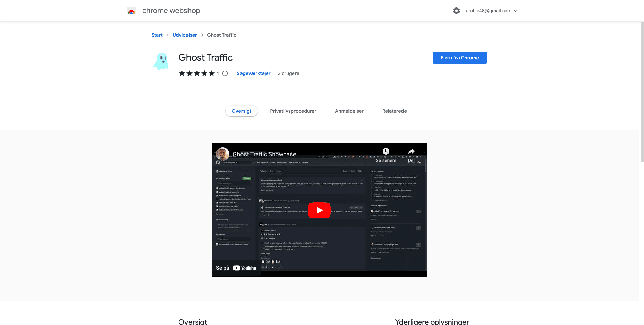The image size is (644, 325).
Task: Expand the aroble48@gmail.com account dropdown
Action: 491,11
